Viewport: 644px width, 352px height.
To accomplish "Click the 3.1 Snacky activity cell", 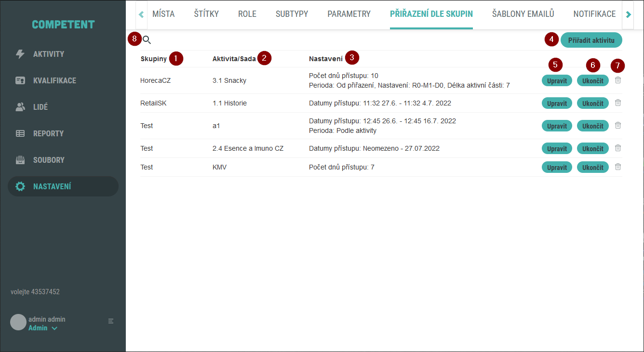I will click(x=229, y=80).
